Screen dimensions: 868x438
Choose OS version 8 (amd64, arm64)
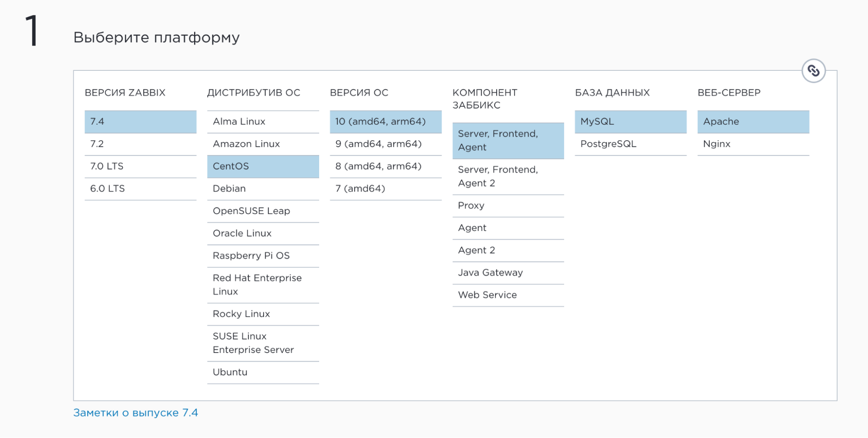(386, 166)
